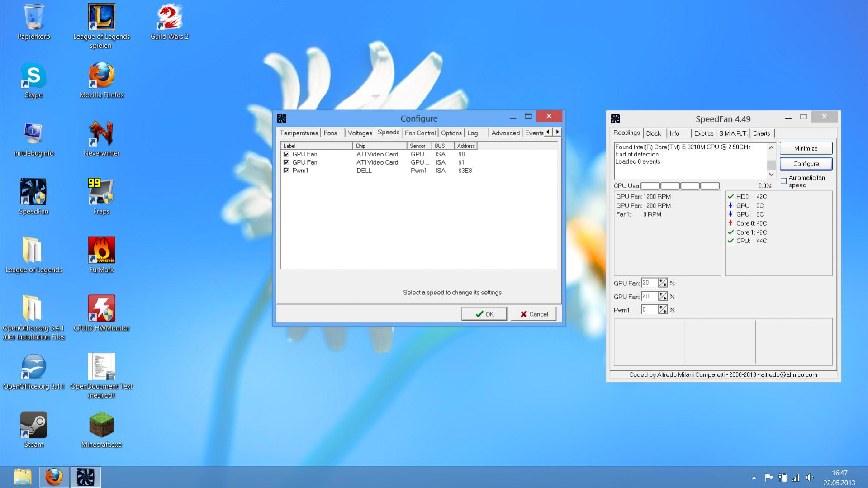Switch to the Fan Control tab

420,133
